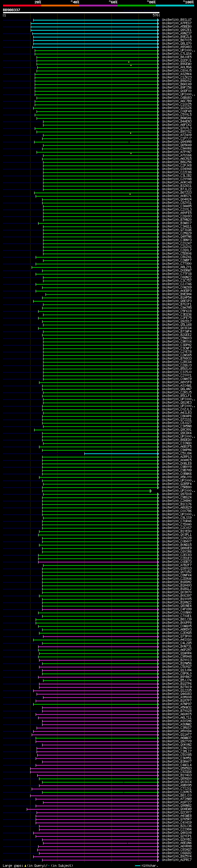
Task: Select label UniRef100_Q9CDK4
Action: point(177,433)
